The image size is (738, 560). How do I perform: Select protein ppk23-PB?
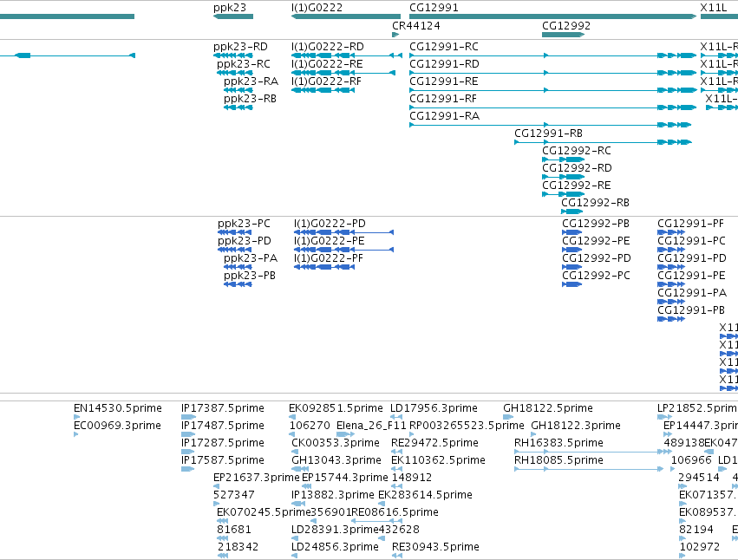click(x=238, y=284)
